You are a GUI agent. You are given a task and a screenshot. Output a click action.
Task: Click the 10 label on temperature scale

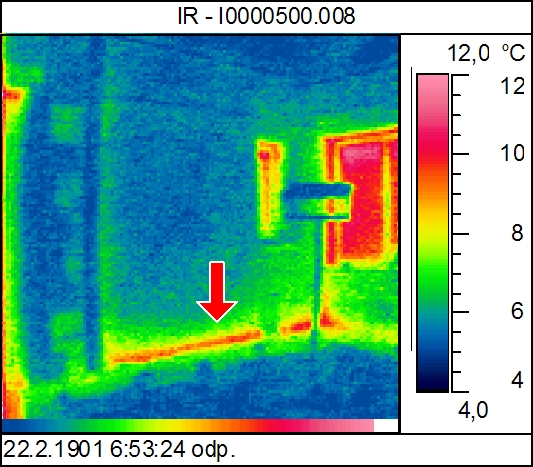[x=513, y=153]
